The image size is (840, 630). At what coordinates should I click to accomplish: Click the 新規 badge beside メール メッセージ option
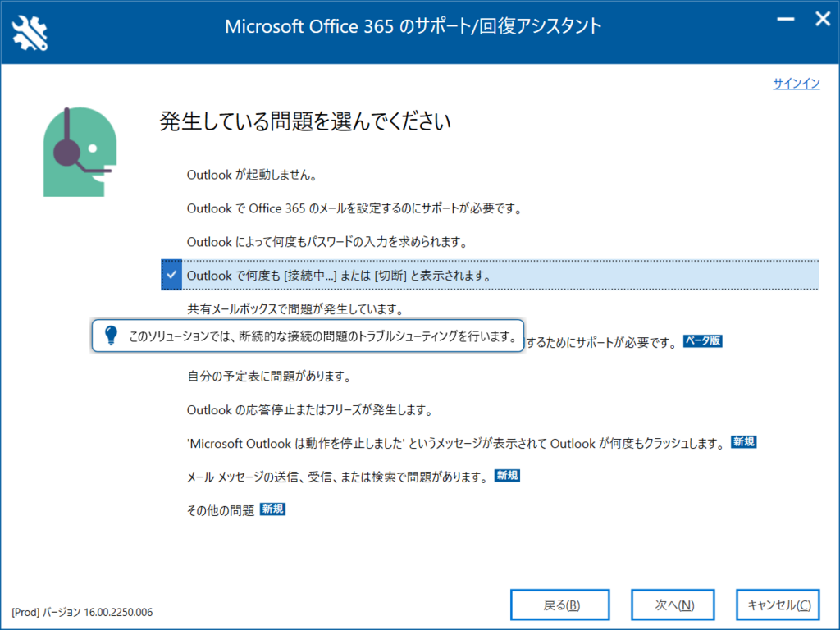click(507, 475)
